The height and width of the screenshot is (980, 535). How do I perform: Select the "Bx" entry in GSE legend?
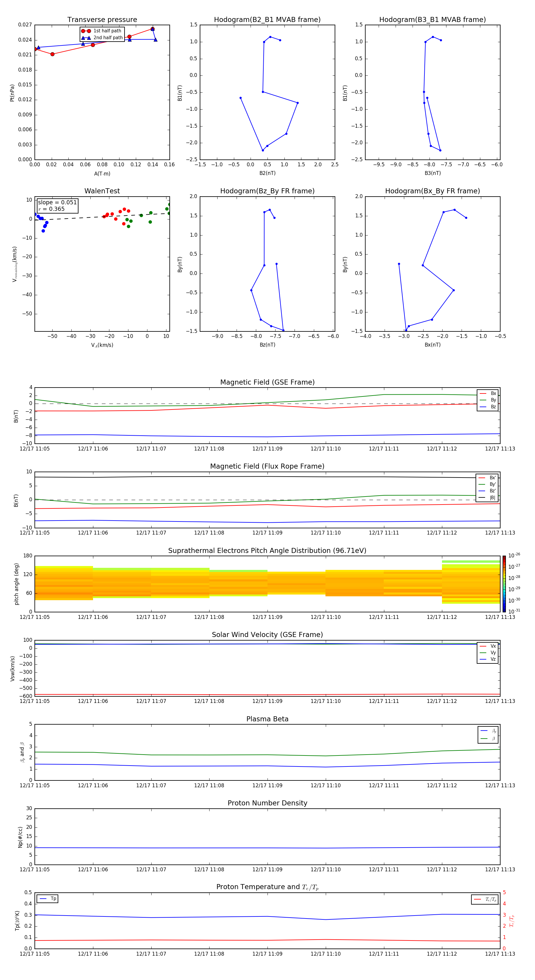(x=488, y=393)
